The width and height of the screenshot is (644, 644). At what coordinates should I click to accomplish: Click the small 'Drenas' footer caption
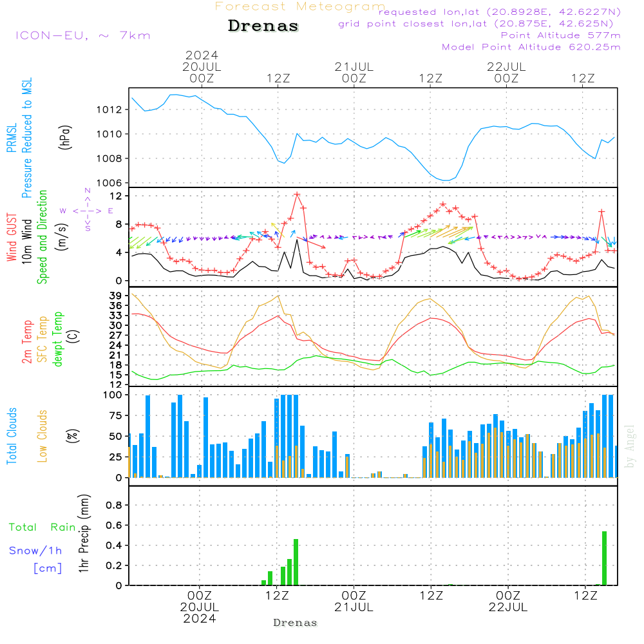pyautogui.click(x=295, y=623)
